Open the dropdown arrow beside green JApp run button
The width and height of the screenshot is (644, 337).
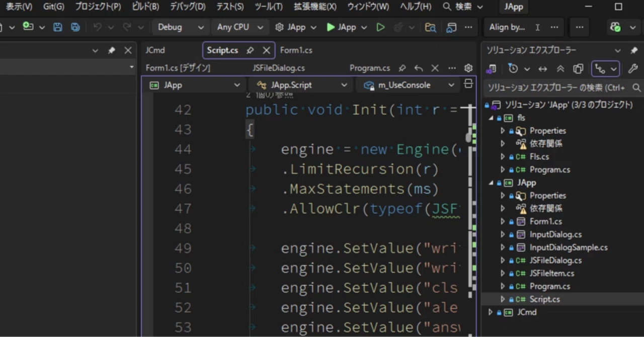coord(364,28)
